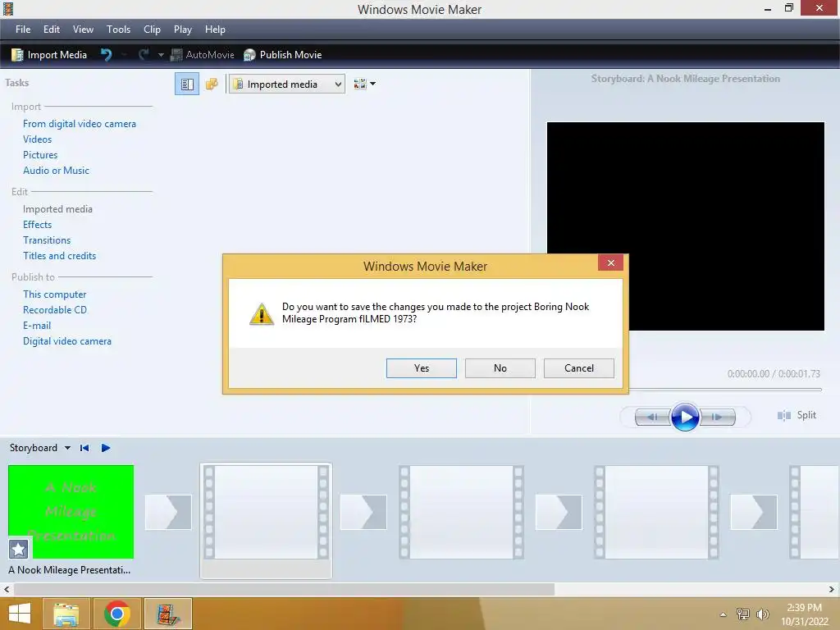Select Imported media under Edit

point(58,209)
